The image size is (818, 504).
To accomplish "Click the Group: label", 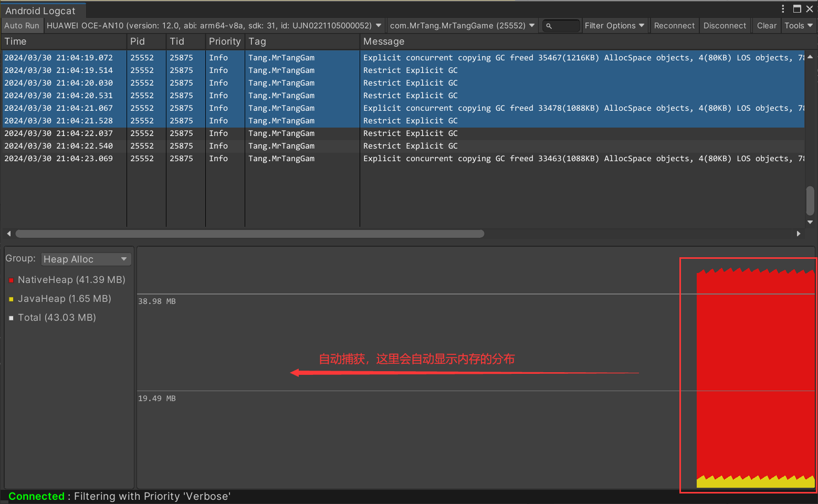I will (x=20, y=258).
